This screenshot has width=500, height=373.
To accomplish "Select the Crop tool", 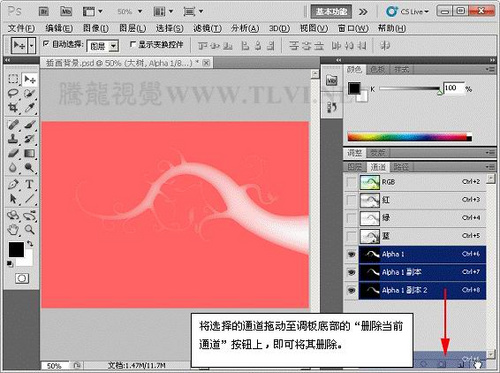I will [13, 108].
